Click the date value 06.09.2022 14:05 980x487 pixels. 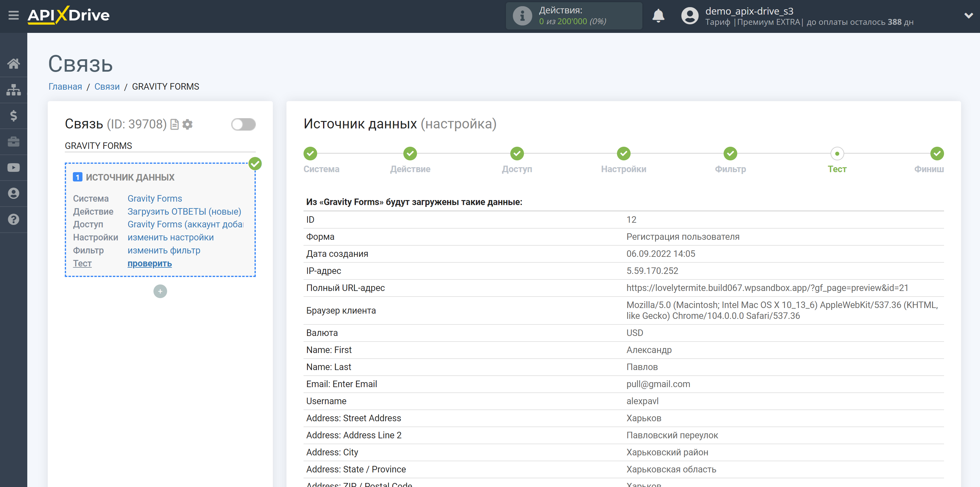pos(661,254)
